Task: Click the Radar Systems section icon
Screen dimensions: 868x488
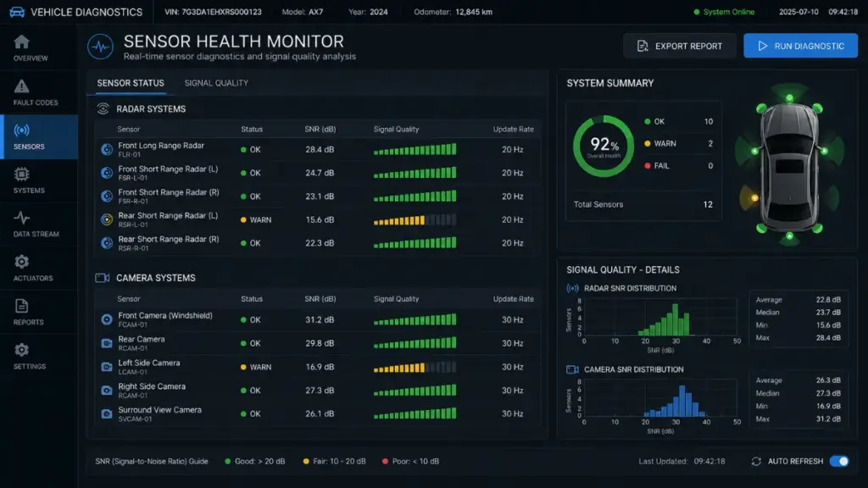Action: coord(103,109)
